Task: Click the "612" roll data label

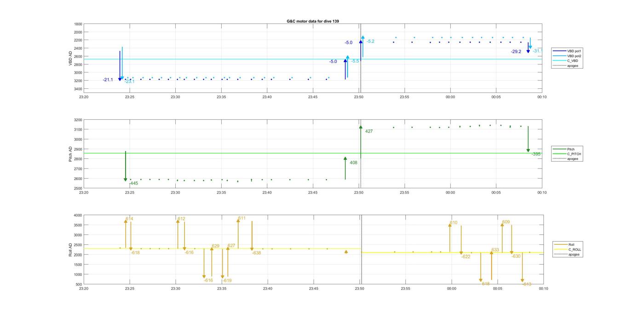Action: (x=181, y=219)
